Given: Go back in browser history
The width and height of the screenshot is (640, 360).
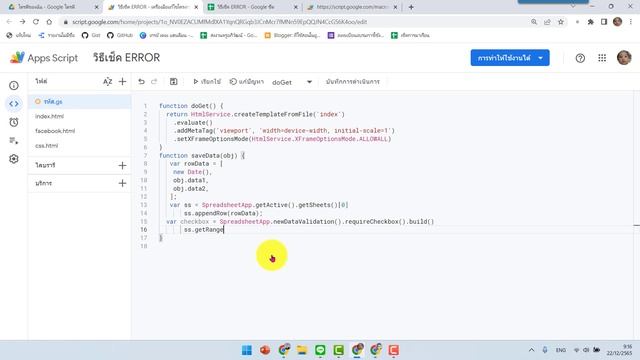Looking at the screenshot, I should [x=9, y=22].
